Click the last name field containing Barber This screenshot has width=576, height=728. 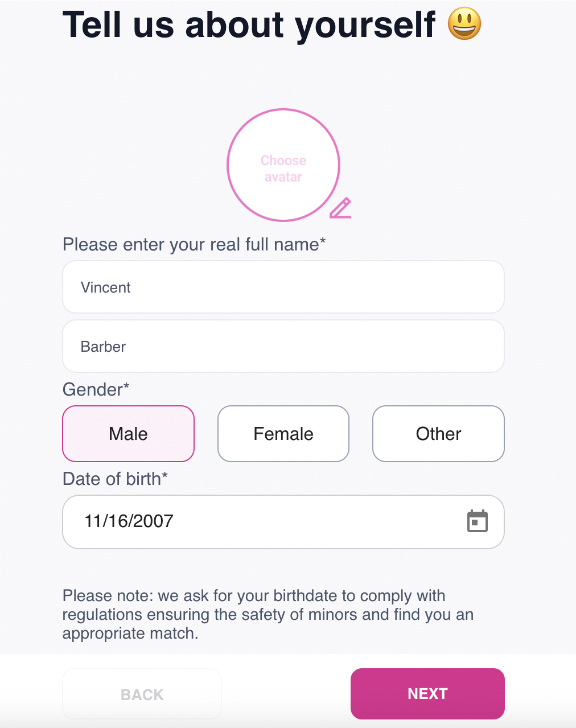283,346
